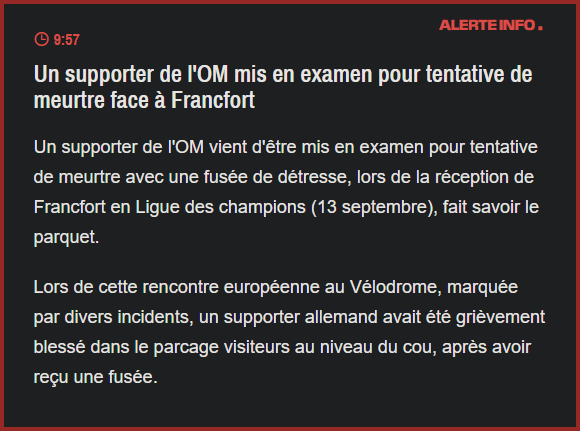Click 'par divers incidents' in second paragraph
Screen dimensions: 580x431
pos(114,317)
